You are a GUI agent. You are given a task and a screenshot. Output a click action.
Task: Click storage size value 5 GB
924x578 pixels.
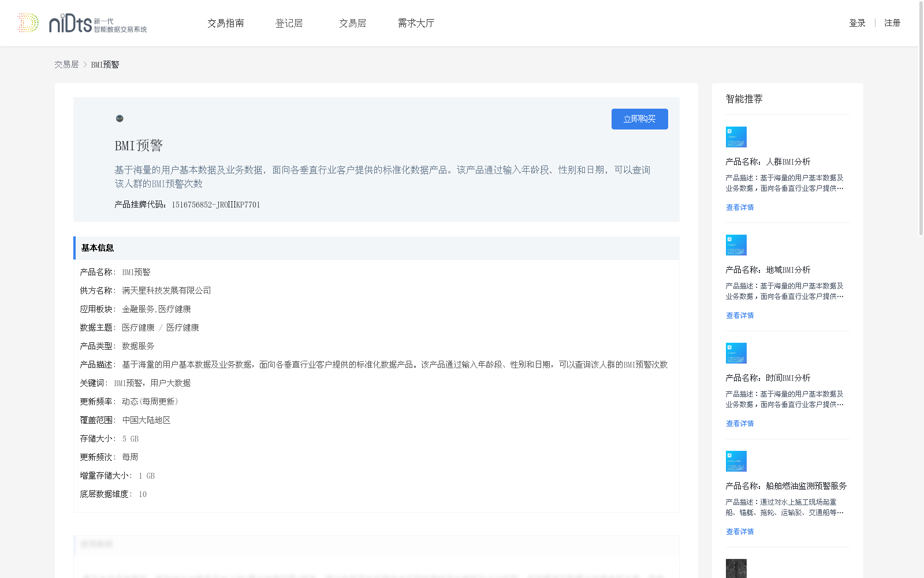(x=131, y=439)
